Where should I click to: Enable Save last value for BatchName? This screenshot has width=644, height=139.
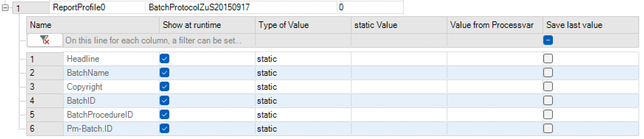click(x=548, y=72)
